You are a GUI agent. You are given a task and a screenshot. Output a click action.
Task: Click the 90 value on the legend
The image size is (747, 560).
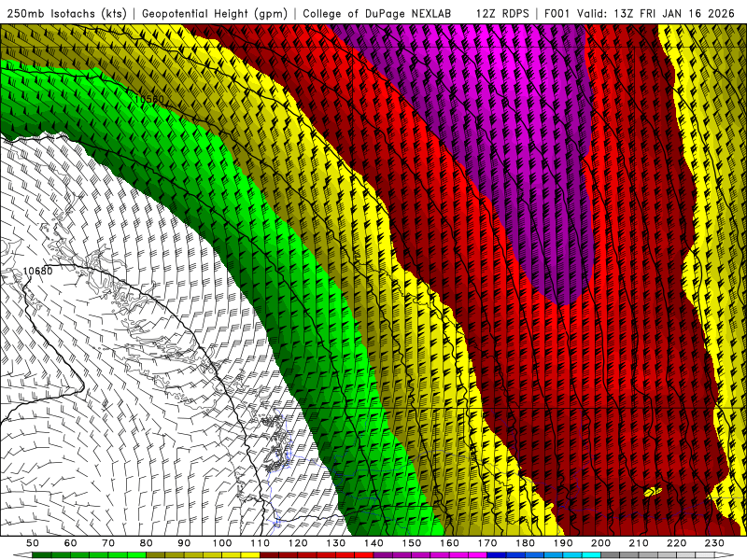(x=184, y=543)
